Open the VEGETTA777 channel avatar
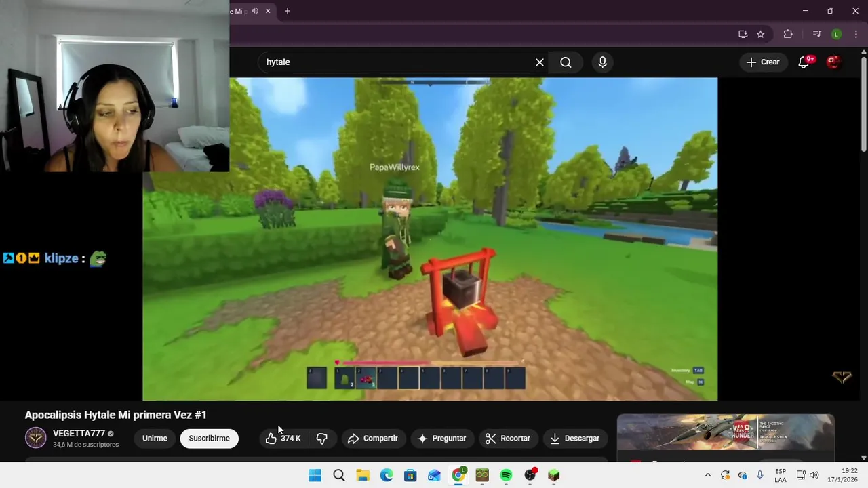The image size is (868, 488). pos(36,438)
